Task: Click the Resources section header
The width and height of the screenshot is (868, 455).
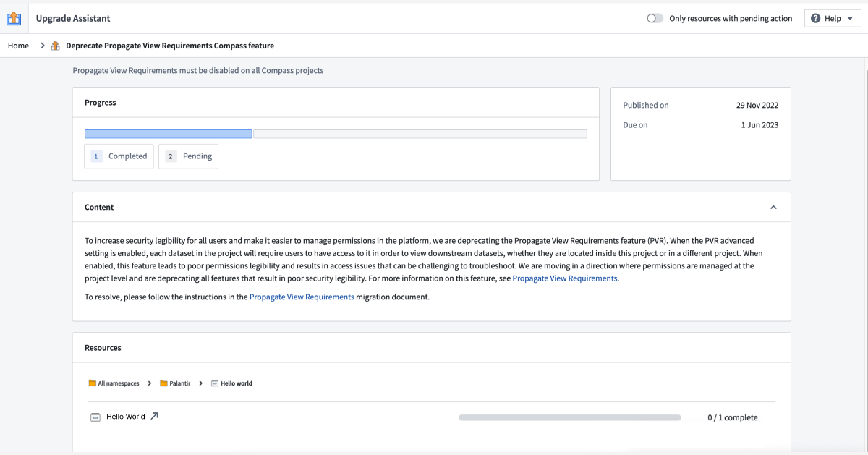Action: [x=103, y=348]
